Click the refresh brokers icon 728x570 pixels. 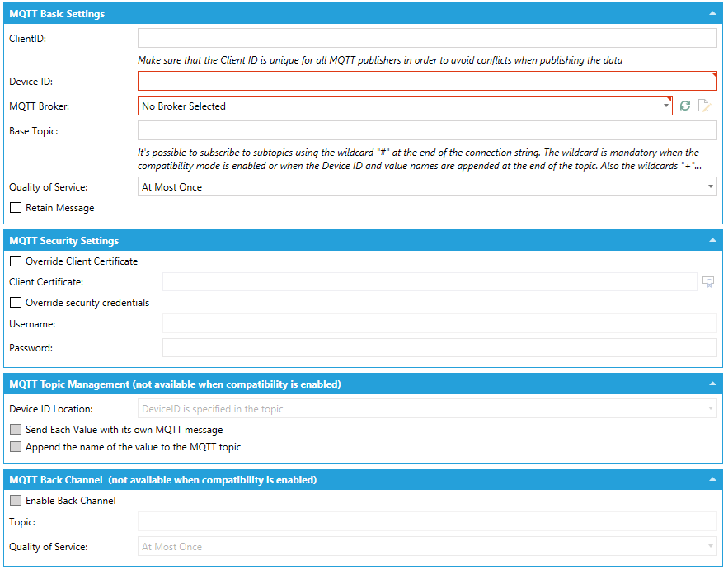point(684,106)
